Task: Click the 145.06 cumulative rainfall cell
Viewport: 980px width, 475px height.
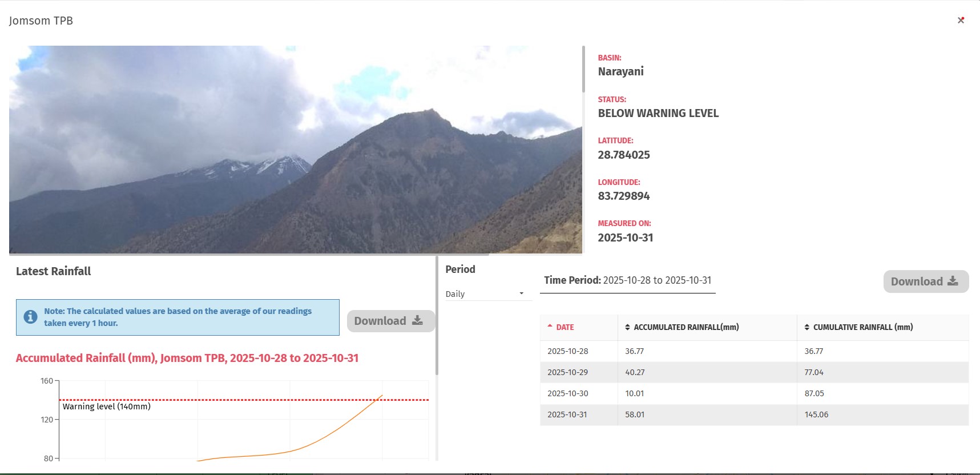Action: [x=816, y=414]
